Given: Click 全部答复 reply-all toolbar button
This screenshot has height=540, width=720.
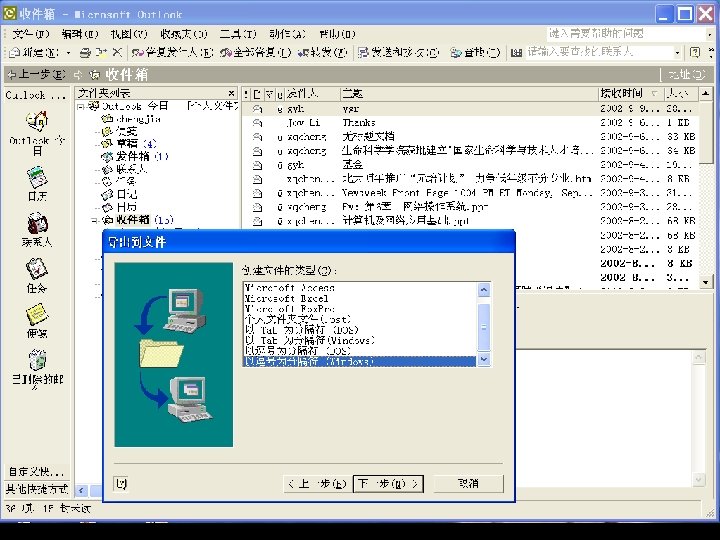Looking at the screenshot, I should [255, 53].
